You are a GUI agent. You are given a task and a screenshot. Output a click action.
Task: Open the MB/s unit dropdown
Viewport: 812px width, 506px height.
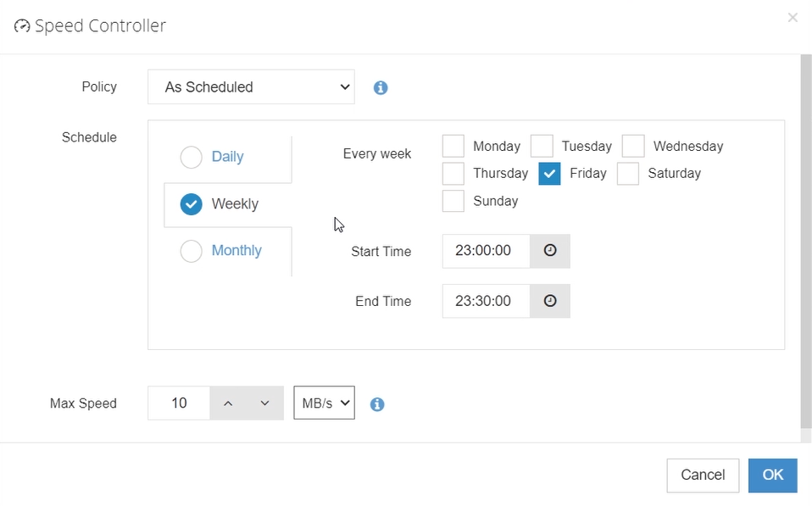pyautogui.click(x=324, y=403)
